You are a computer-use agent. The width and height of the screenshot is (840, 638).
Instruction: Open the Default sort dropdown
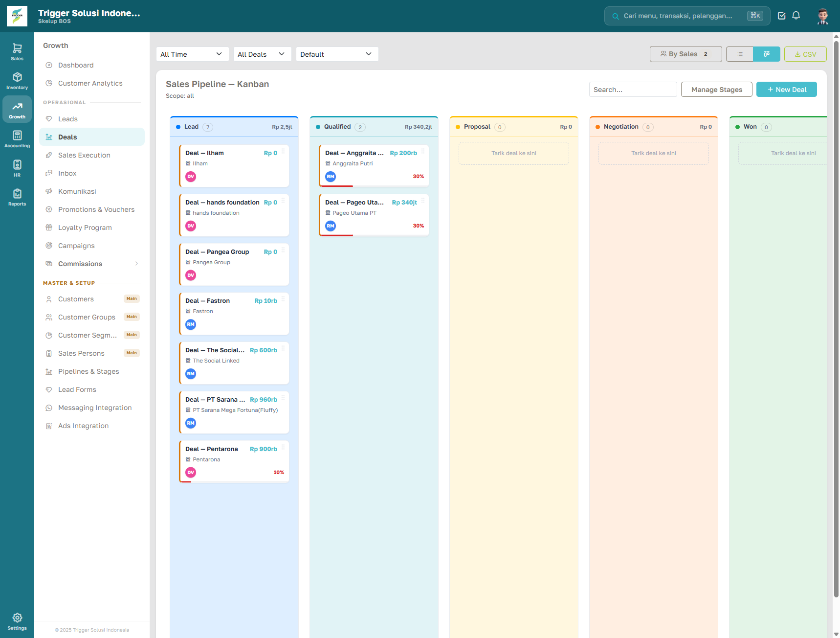[337, 54]
